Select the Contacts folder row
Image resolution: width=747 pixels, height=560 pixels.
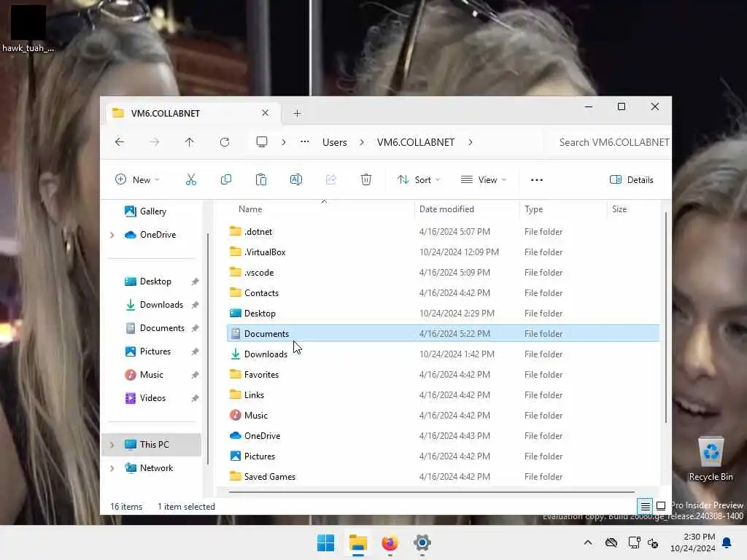[443, 293]
